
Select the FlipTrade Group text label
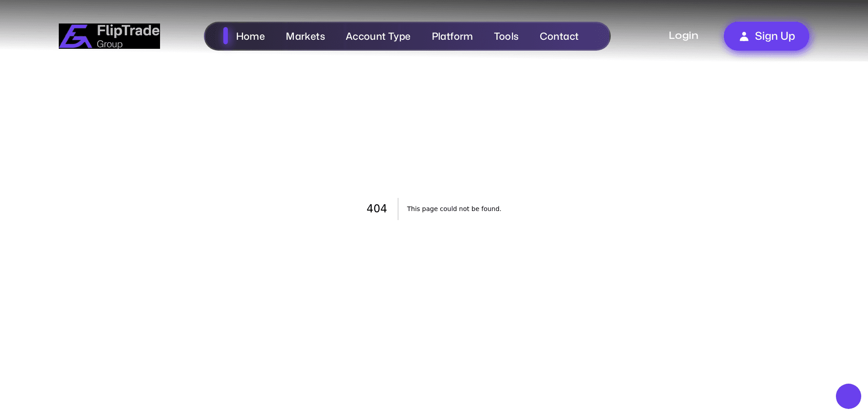pyautogui.click(x=127, y=36)
